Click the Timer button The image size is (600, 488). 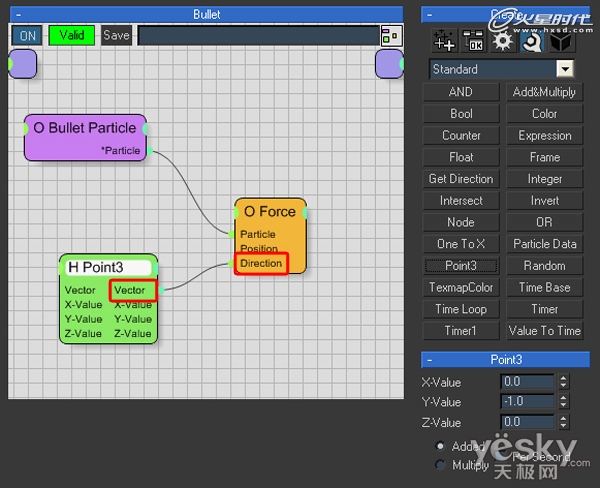click(x=545, y=309)
